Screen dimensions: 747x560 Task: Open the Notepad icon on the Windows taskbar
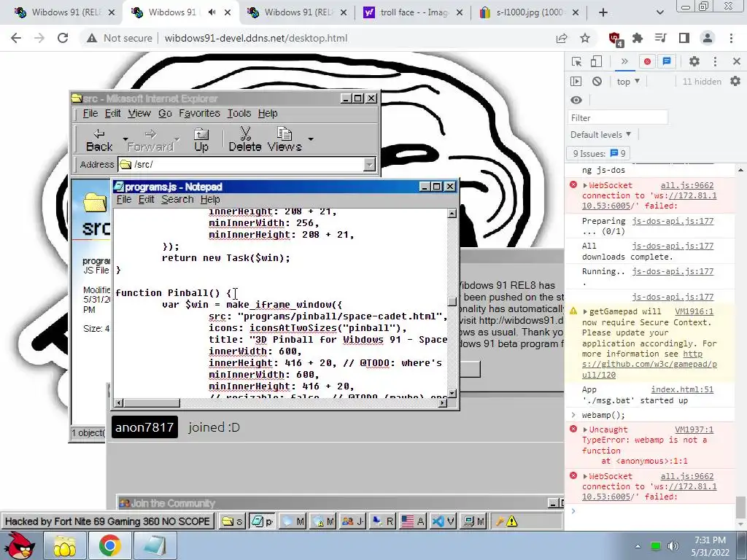(155, 545)
